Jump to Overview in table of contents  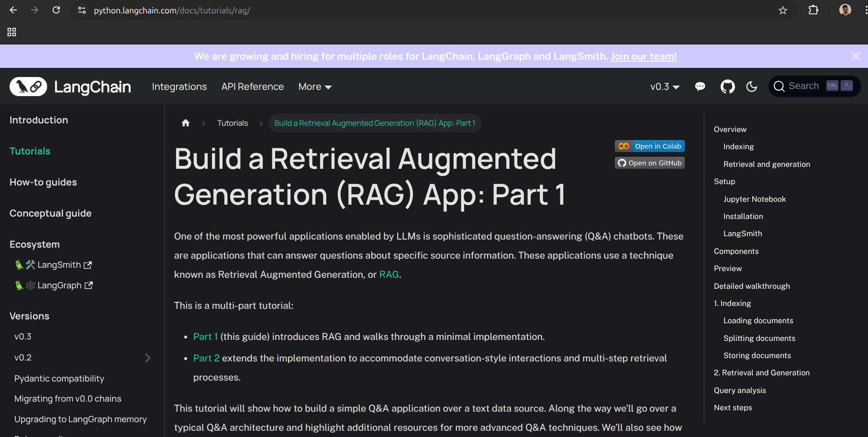coord(730,129)
